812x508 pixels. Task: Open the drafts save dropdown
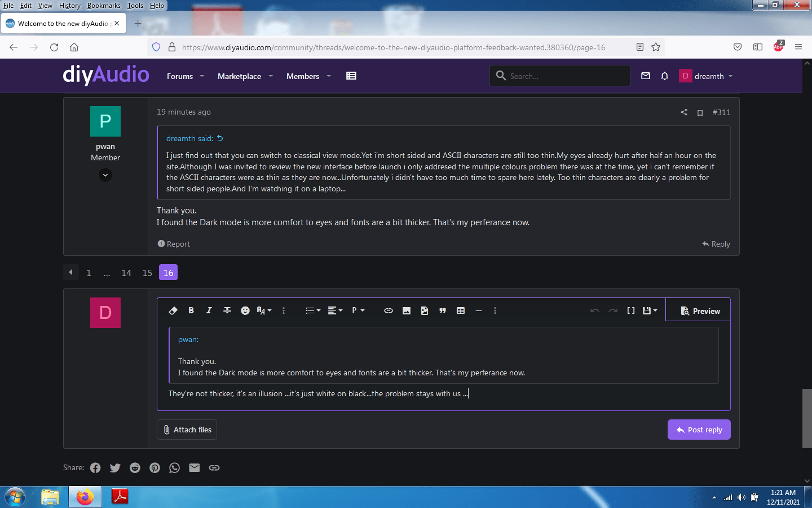tap(650, 310)
